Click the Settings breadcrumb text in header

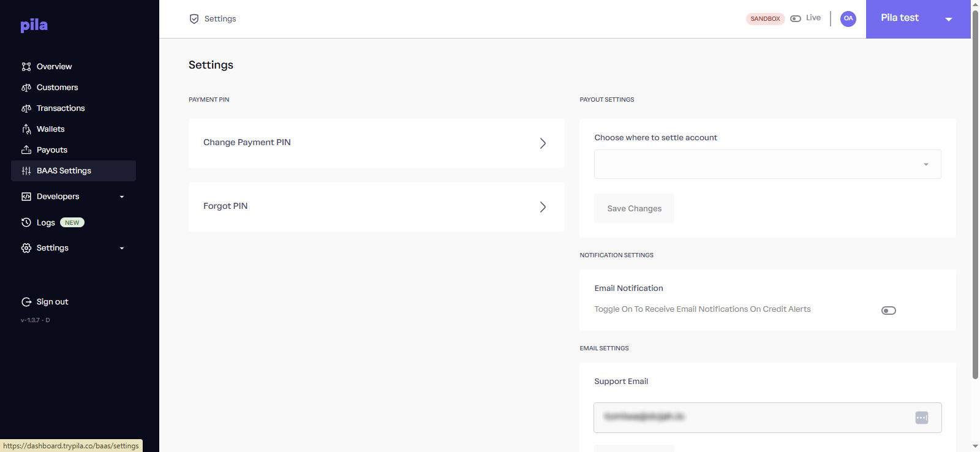point(220,19)
